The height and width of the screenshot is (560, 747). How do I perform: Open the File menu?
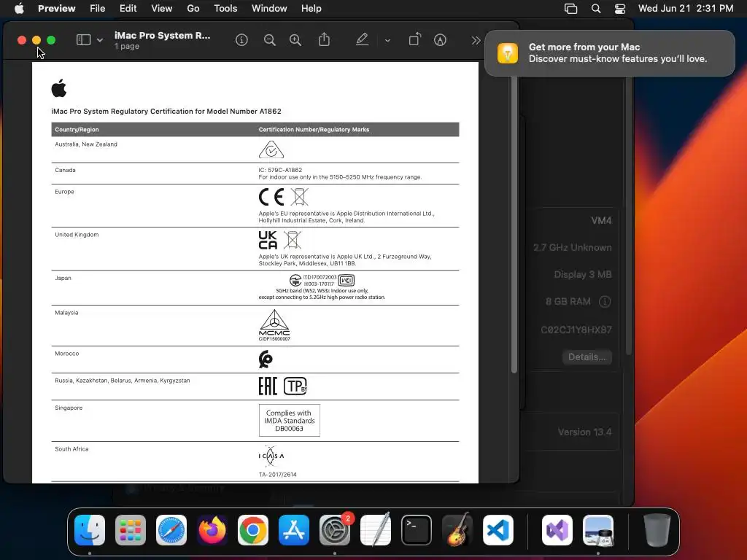click(x=97, y=8)
